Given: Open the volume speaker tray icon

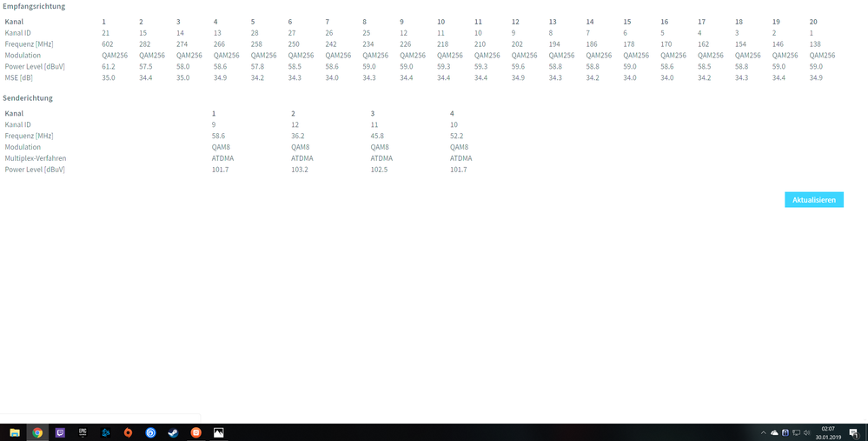Looking at the screenshot, I should point(806,432).
